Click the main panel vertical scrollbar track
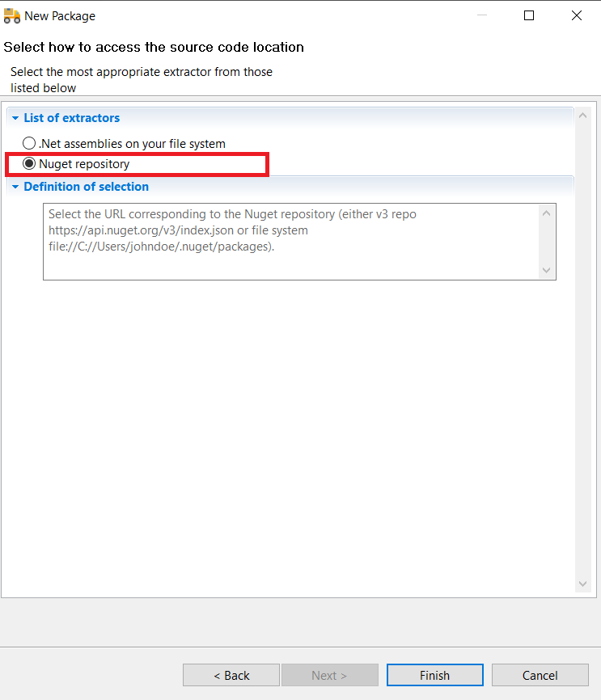The image size is (601, 700). click(582, 348)
